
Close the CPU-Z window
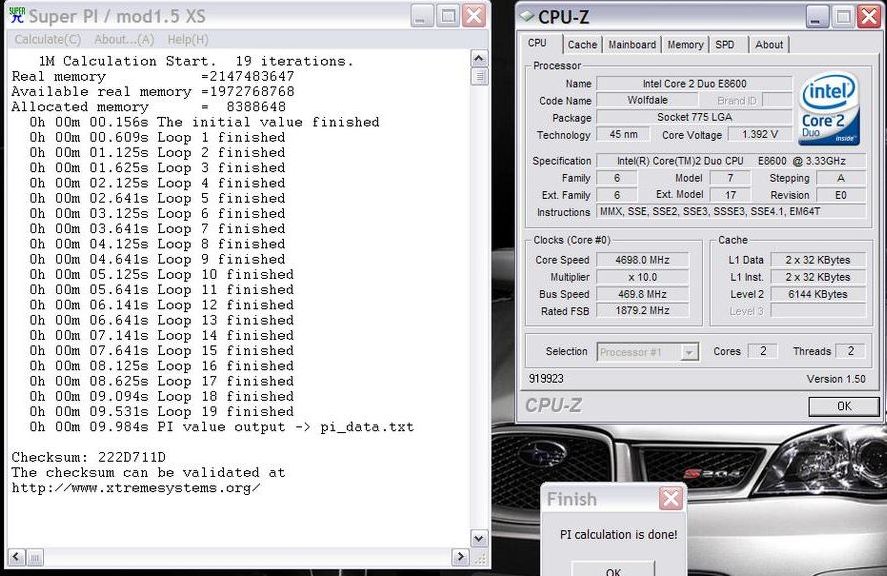tap(869, 17)
